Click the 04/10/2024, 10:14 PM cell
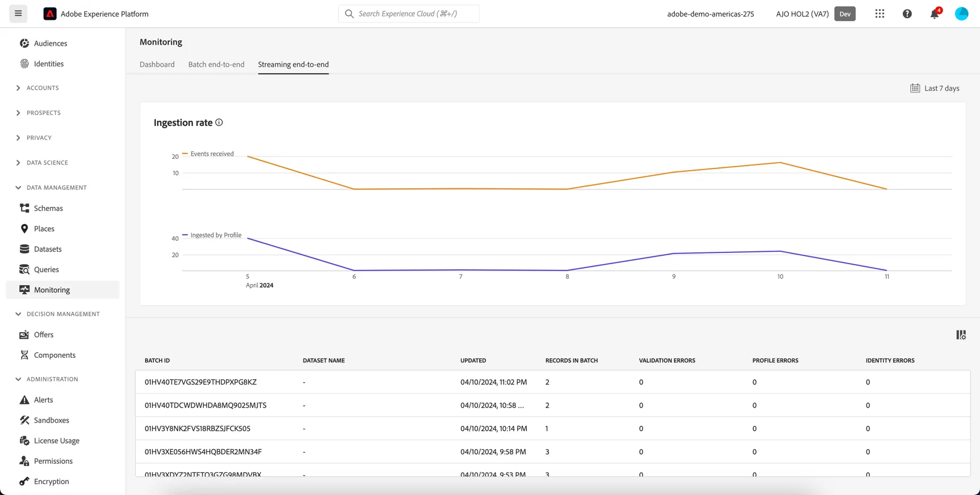The image size is (980, 495). (x=493, y=429)
